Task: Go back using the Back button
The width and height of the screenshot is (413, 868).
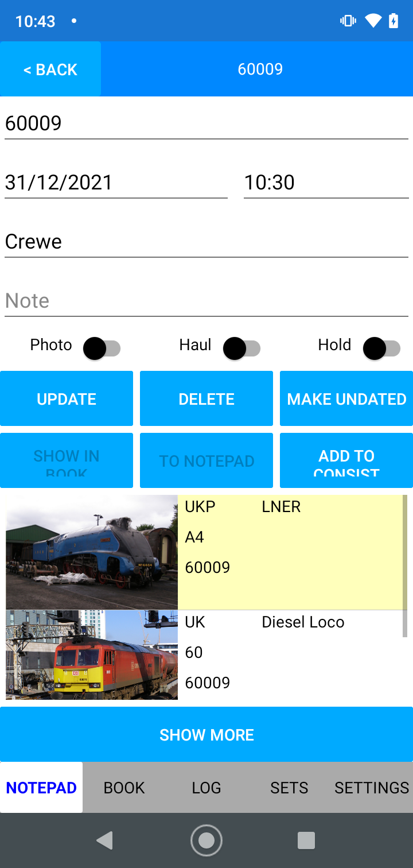Action: 50,69
